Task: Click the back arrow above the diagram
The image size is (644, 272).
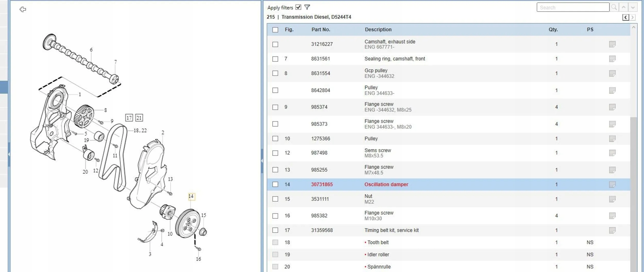Action: click(23, 10)
